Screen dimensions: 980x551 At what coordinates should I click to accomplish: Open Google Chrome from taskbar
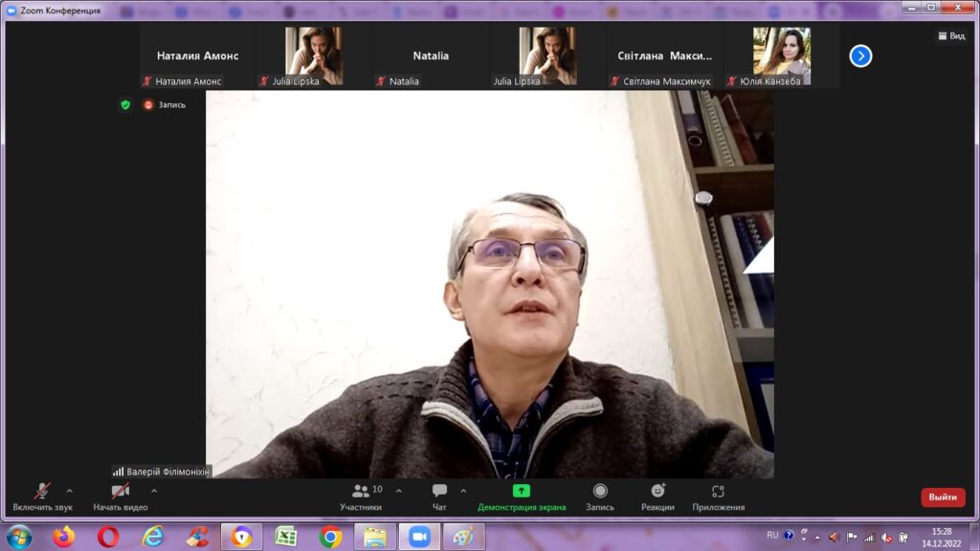coord(330,537)
